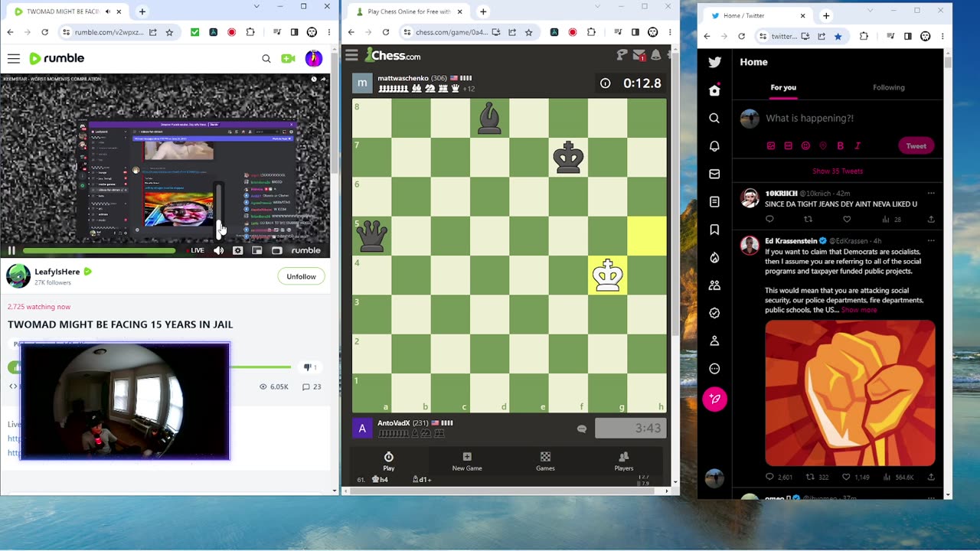This screenshot has height=551, width=980.
Task: Mute the Rumble video volume
Action: 219,250
